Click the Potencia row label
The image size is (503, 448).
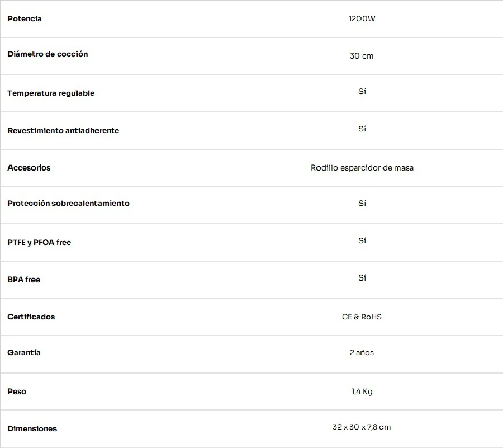coord(25,19)
